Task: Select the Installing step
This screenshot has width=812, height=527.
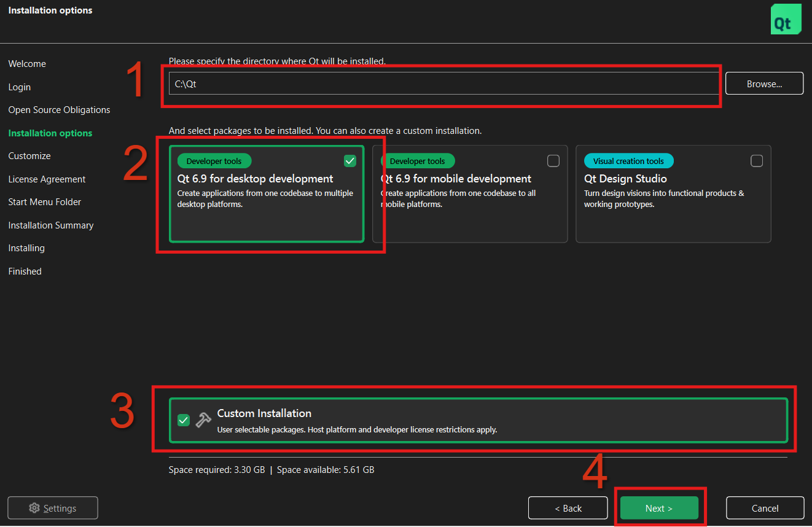Action: tap(26, 248)
